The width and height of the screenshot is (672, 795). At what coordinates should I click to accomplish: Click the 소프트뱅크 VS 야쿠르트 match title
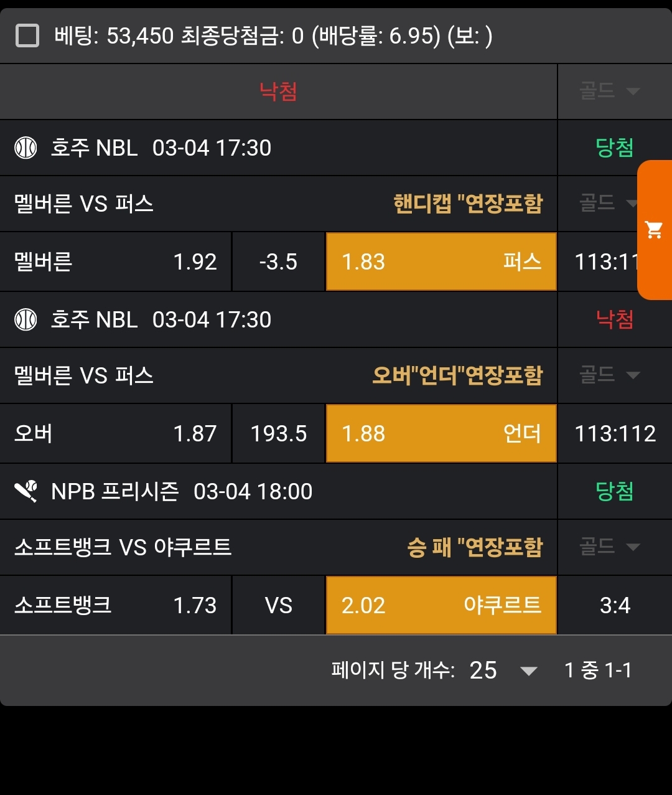[123, 547]
